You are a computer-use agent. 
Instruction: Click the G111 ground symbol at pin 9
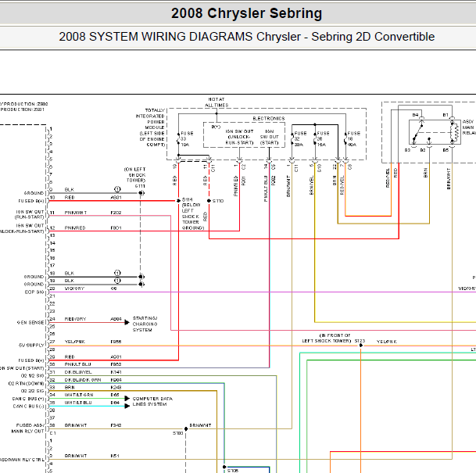[141, 193]
